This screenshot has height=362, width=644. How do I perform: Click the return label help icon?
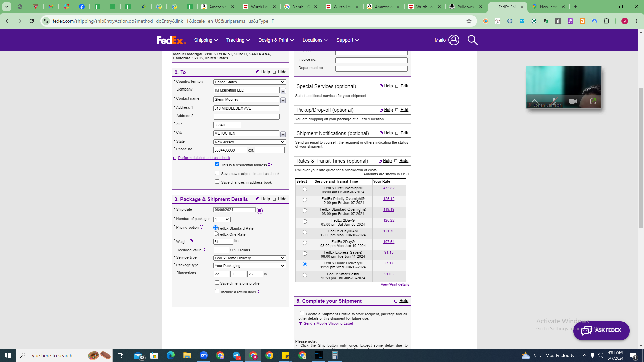258,292
